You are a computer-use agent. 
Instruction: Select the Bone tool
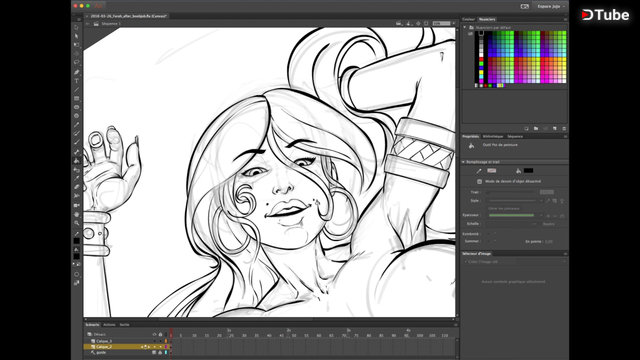[x=76, y=152]
